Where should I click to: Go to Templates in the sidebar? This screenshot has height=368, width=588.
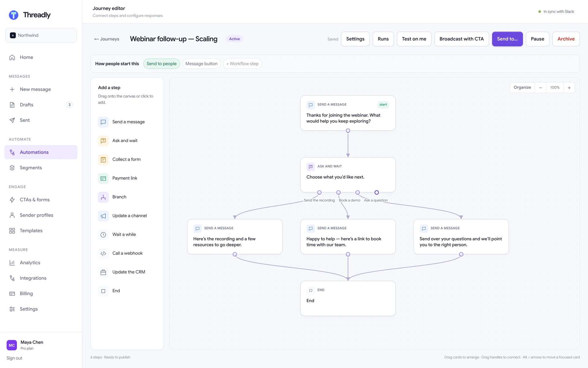[41, 231]
